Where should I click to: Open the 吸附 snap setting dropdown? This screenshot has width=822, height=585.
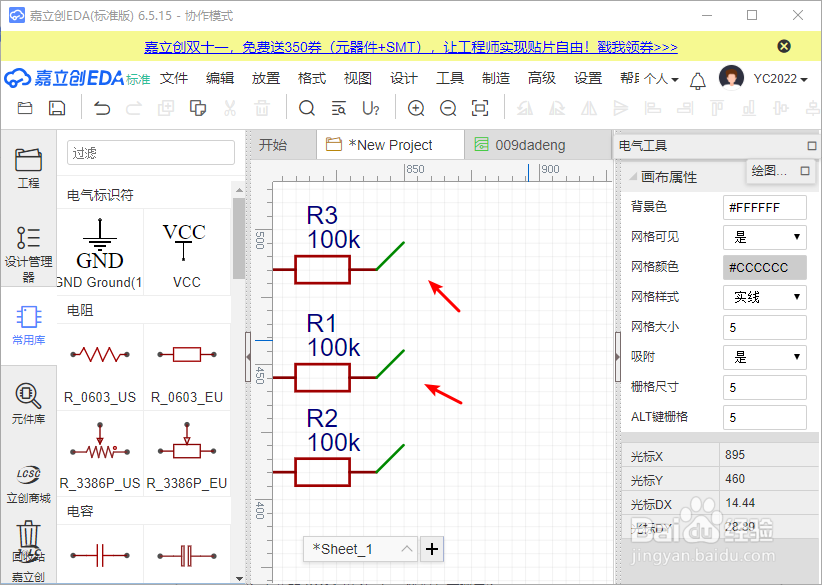tap(764, 357)
